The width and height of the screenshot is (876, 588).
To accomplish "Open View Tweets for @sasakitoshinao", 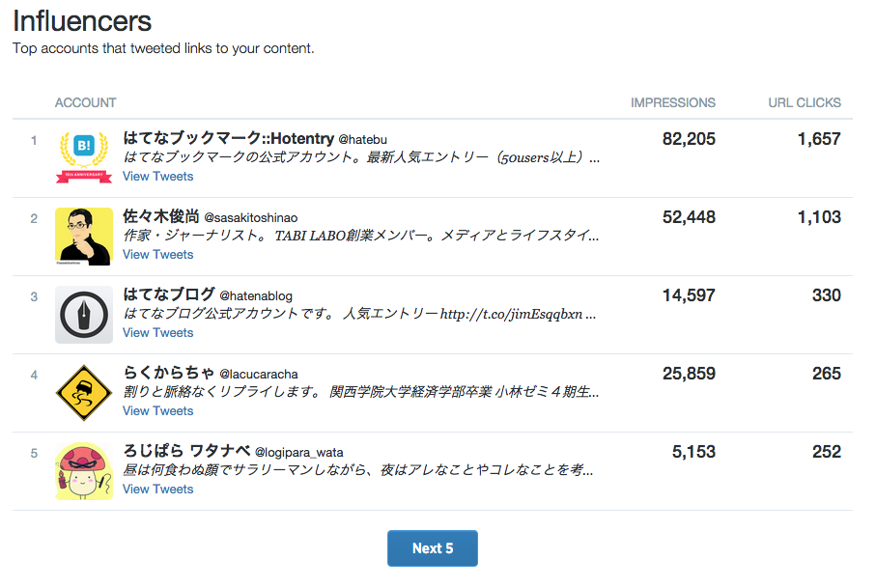I will 157,255.
